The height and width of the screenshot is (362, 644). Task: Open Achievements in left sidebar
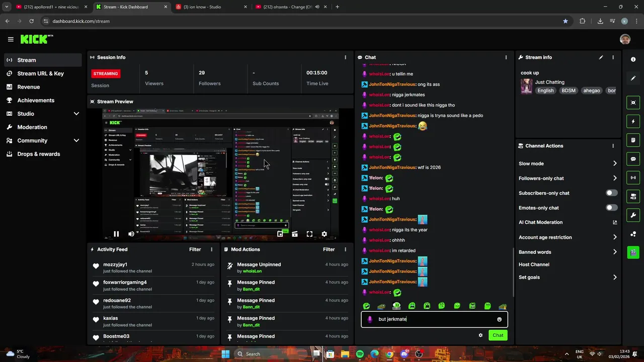[43, 100]
